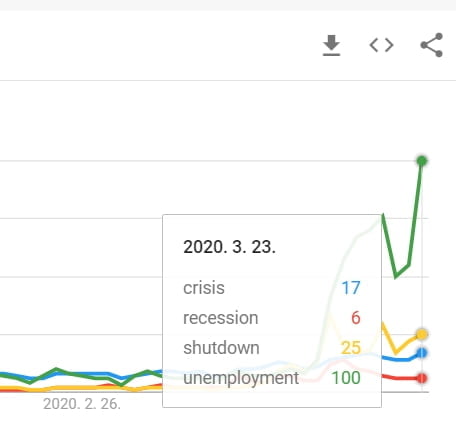
Task: Click yellow line's dip right of tooltip
Action: click(x=396, y=352)
